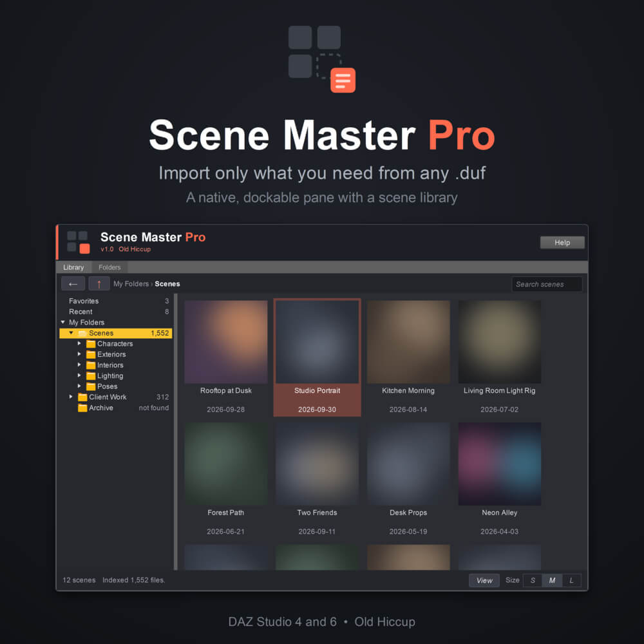Screen dimensions: 644x644
Task: Click the tree panel vertical scrollbar
Action: (176, 431)
